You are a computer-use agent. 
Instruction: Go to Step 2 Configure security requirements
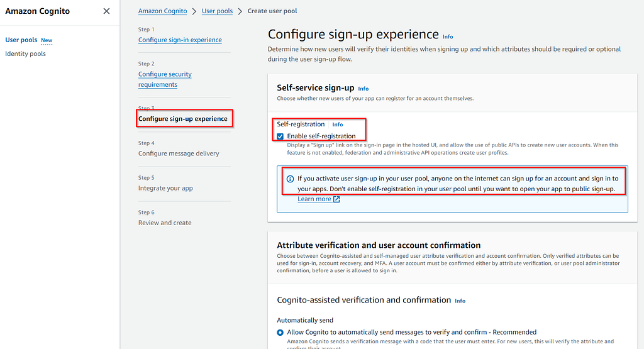165,79
